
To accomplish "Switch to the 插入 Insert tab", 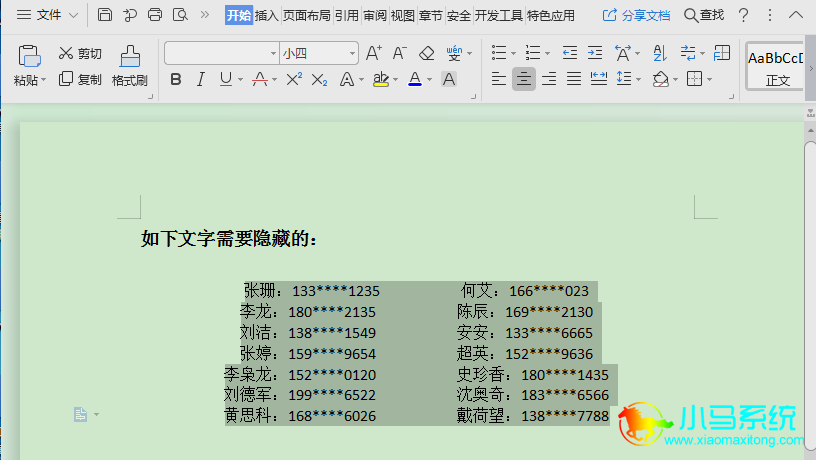I will coord(266,16).
